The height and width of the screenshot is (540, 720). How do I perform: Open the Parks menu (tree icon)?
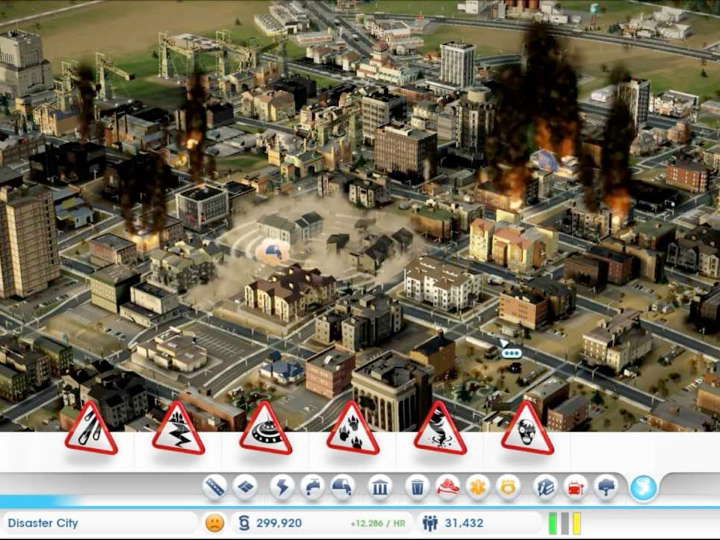606,487
